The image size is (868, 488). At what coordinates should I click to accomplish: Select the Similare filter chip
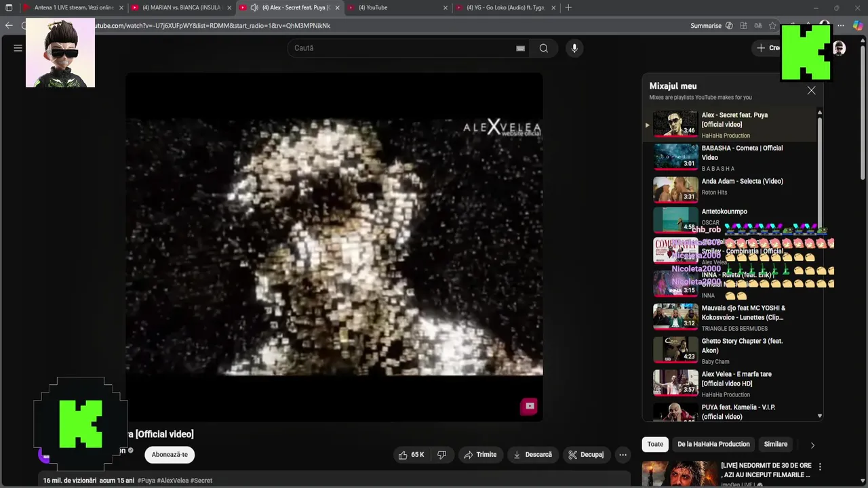coord(776,445)
